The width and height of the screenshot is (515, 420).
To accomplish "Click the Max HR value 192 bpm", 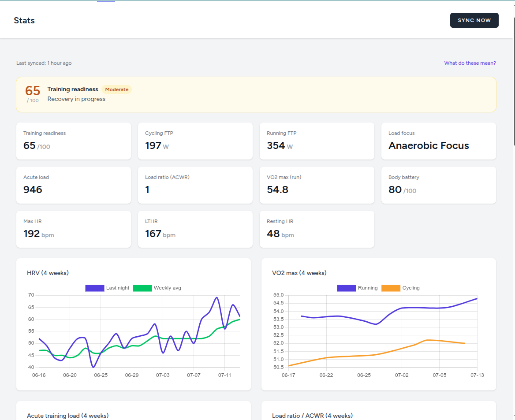I will tap(39, 234).
